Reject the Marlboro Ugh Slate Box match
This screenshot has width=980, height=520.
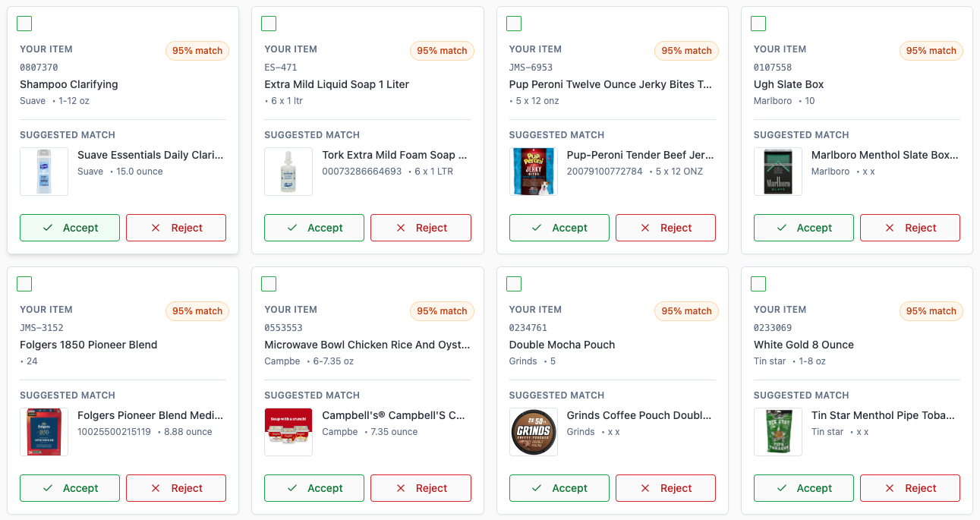(x=909, y=228)
